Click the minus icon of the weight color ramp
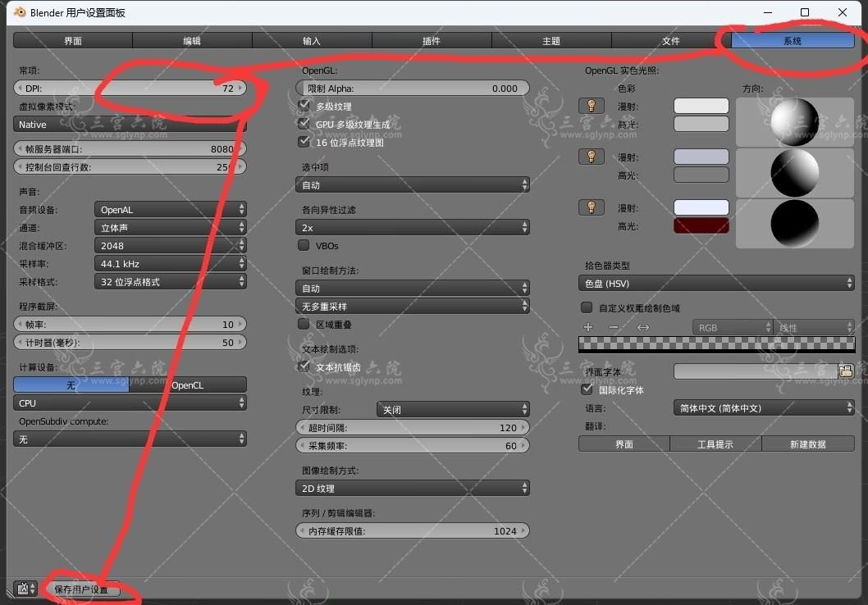 614,327
